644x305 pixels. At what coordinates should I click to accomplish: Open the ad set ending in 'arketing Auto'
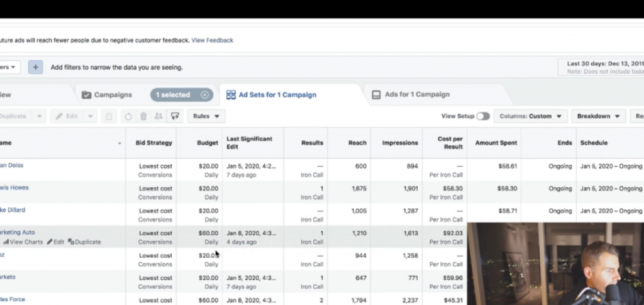click(17, 232)
